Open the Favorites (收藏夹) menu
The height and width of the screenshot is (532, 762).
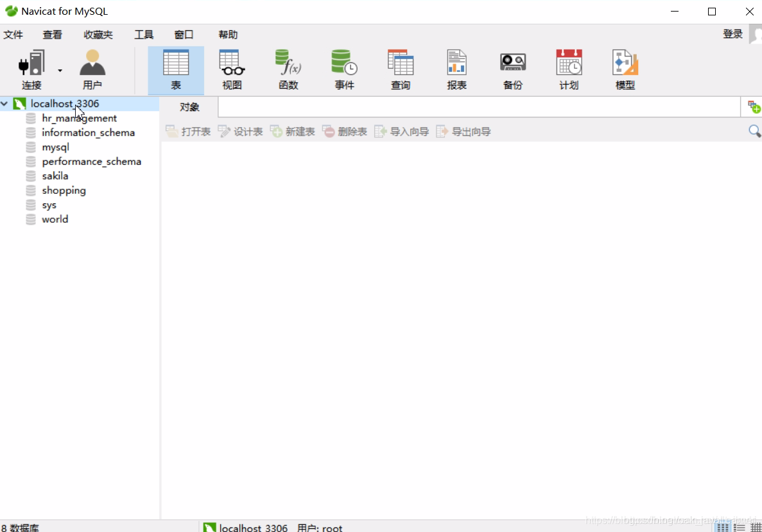[x=98, y=35]
